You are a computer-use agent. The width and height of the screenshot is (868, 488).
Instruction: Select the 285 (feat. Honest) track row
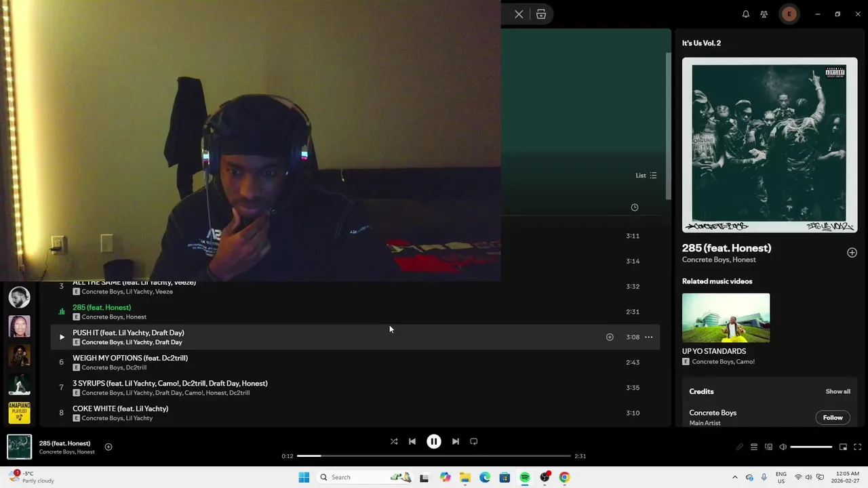(x=355, y=312)
